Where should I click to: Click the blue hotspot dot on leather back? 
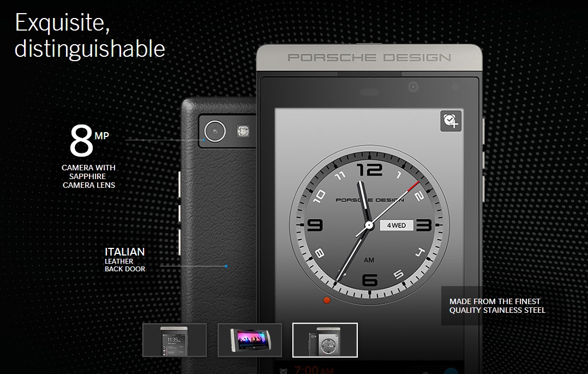tap(226, 266)
